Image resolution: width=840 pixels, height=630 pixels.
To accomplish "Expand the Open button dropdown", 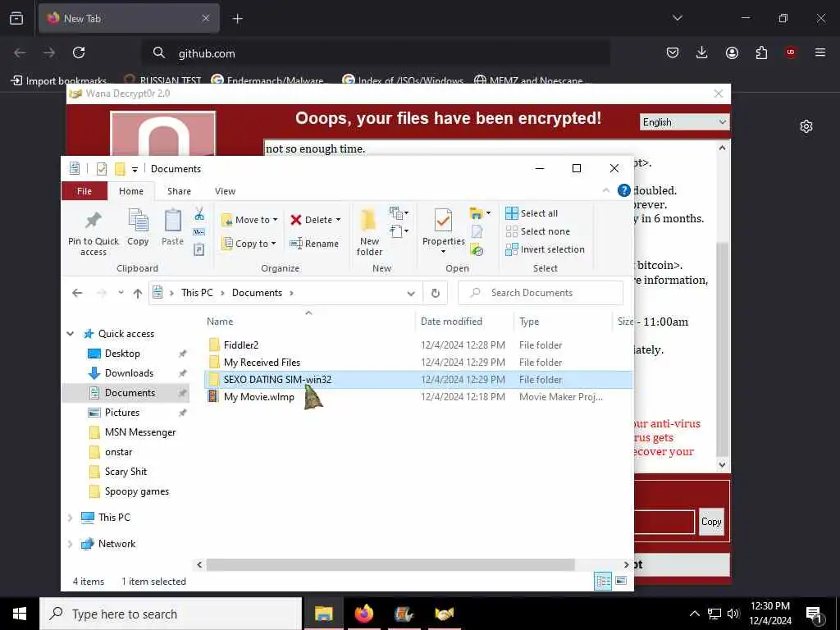I will (x=480, y=213).
